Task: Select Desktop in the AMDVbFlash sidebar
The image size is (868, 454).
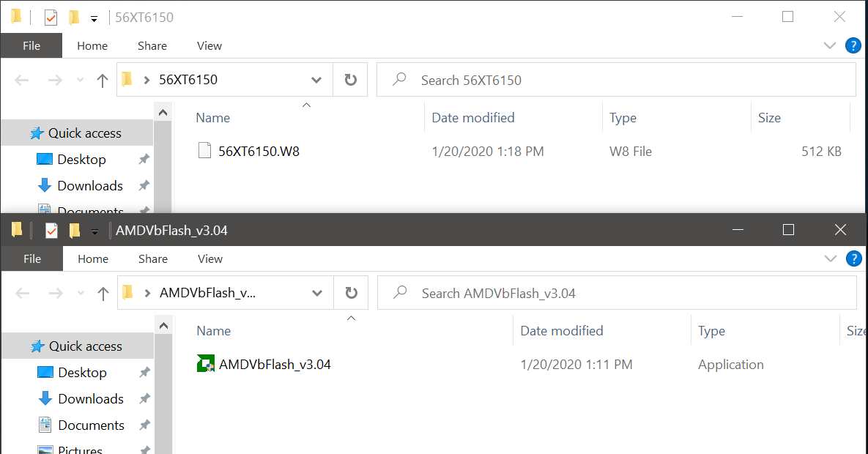Action: [x=83, y=373]
